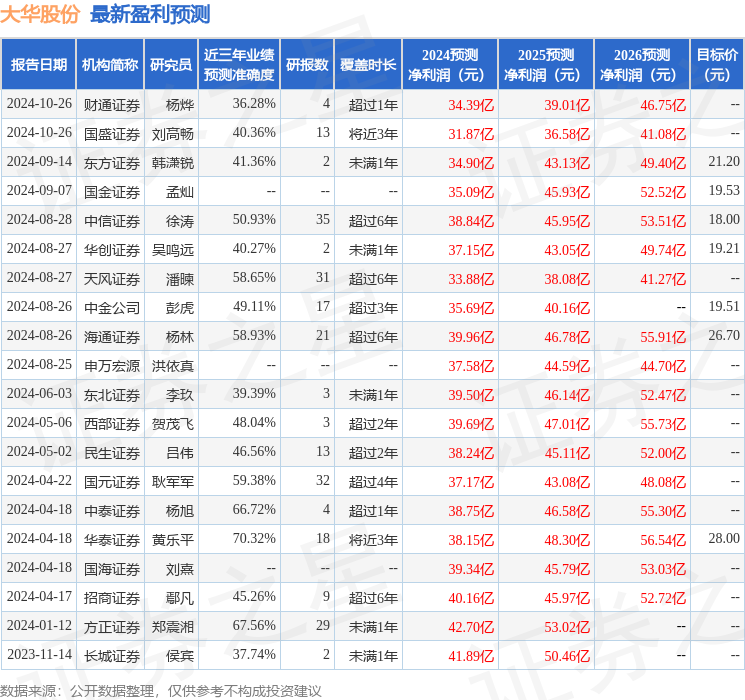Image resolution: width=745 pixels, height=700 pixels.
Task: Click the 2024-06-03 report date
Action: coord(39,393)
